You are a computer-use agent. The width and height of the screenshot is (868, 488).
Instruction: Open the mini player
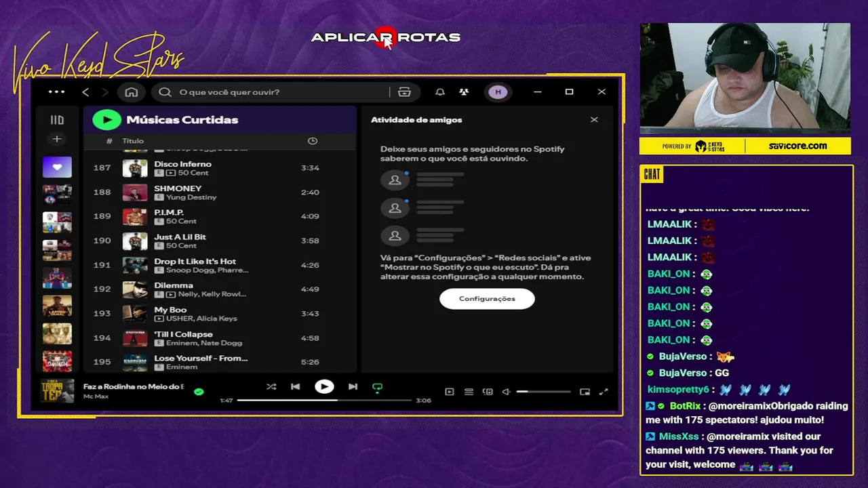585,392
